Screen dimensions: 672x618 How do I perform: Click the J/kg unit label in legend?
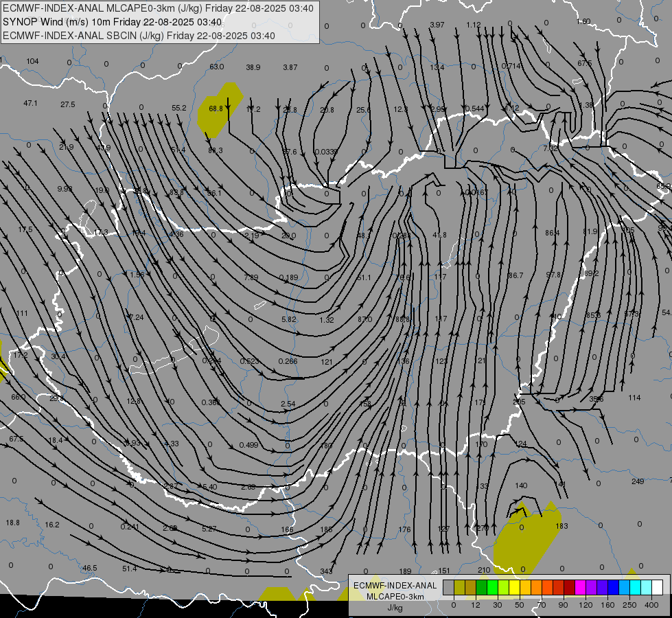(x=395, y=608)
